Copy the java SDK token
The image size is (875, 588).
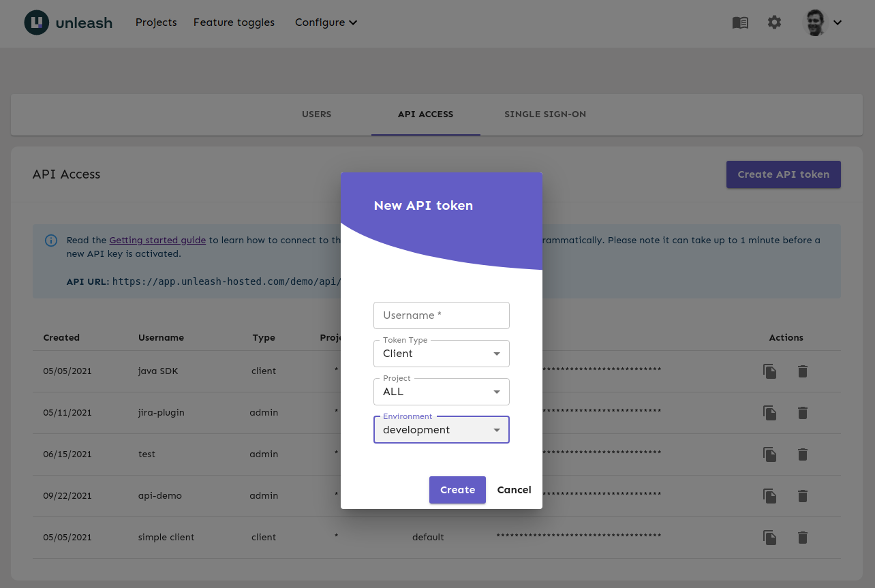(x=769, y=371)
